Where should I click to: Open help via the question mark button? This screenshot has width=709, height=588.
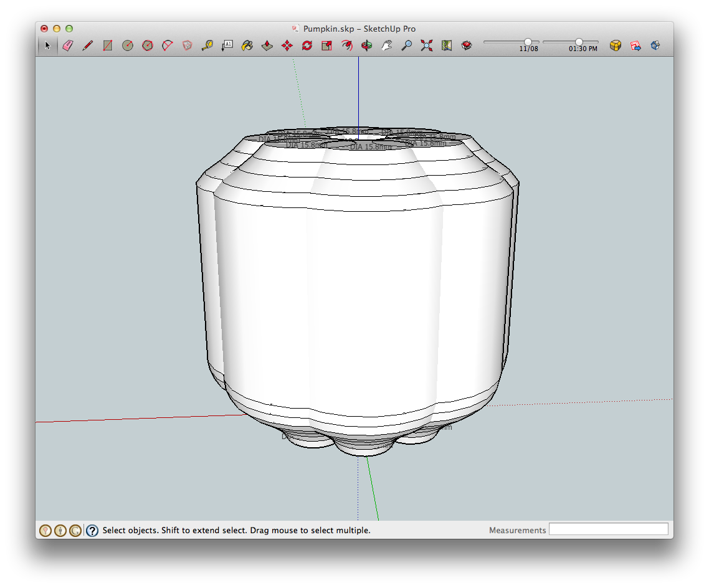92,530
